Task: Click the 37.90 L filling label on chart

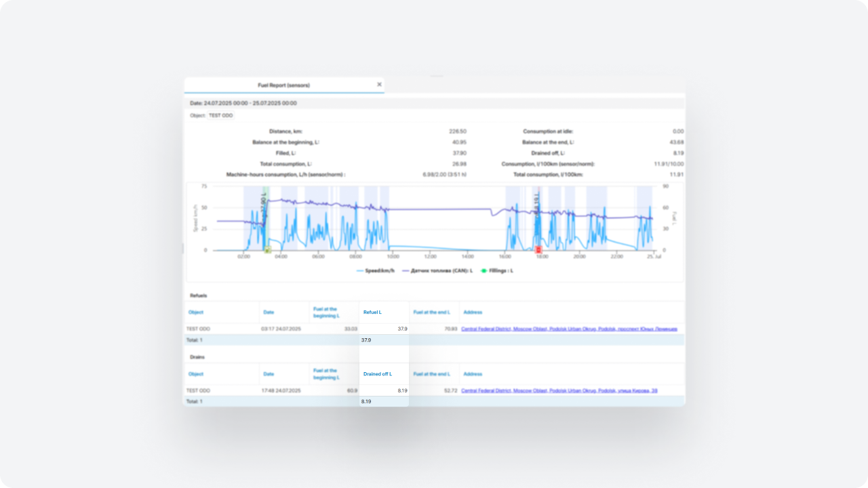Action: click(x=264, y=203)
